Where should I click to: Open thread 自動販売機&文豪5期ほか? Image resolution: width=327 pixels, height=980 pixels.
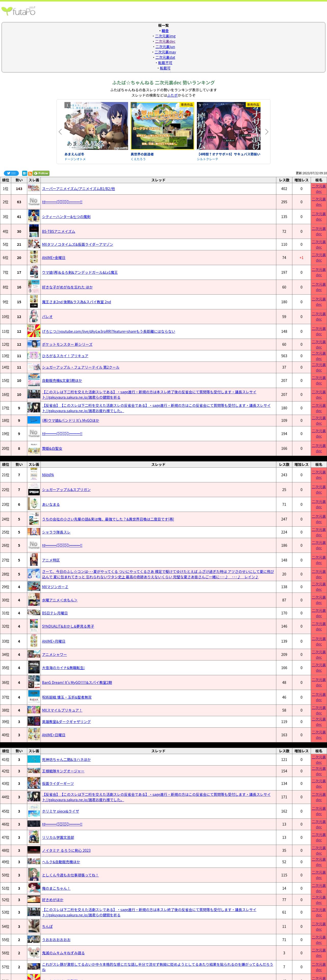pos(62,380)
